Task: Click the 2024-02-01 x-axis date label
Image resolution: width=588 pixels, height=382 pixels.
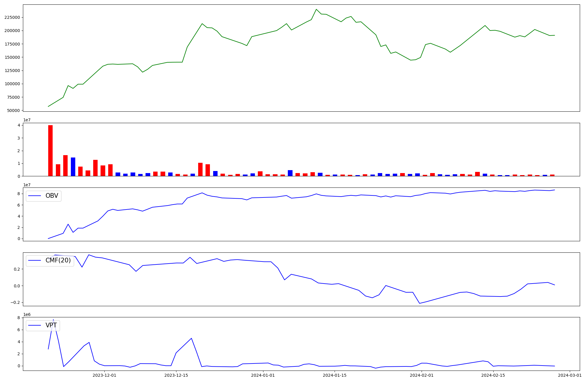Action: 422,375
